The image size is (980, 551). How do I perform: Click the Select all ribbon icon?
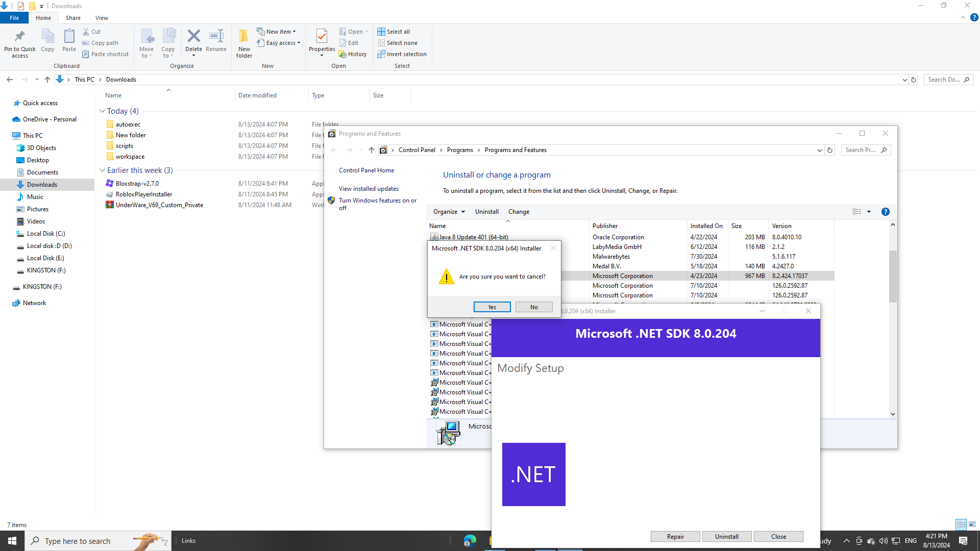pyautogui.click(x=381, y=32)
